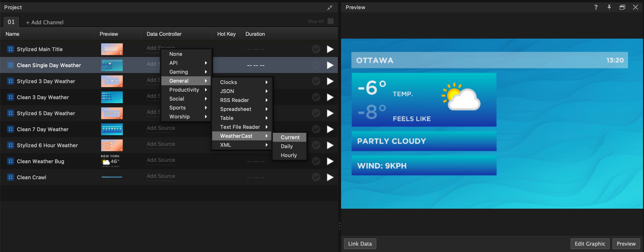Collapse the Project panel with the shrink icon
The image size is (644, 252).
coord(330,8)
